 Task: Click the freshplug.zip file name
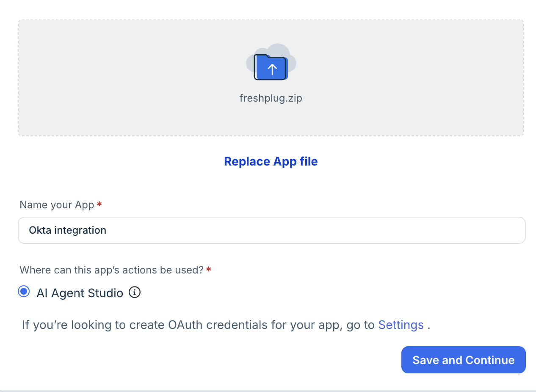point(271,98)
